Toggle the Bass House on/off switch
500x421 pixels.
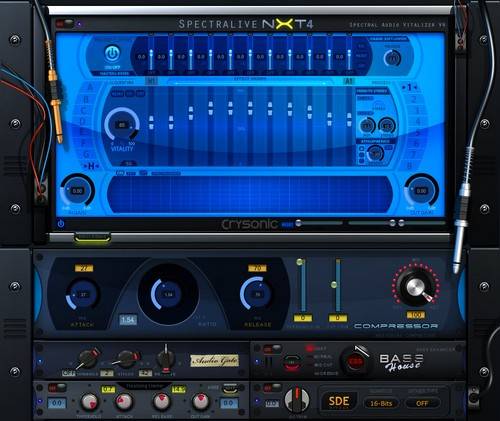272,349
